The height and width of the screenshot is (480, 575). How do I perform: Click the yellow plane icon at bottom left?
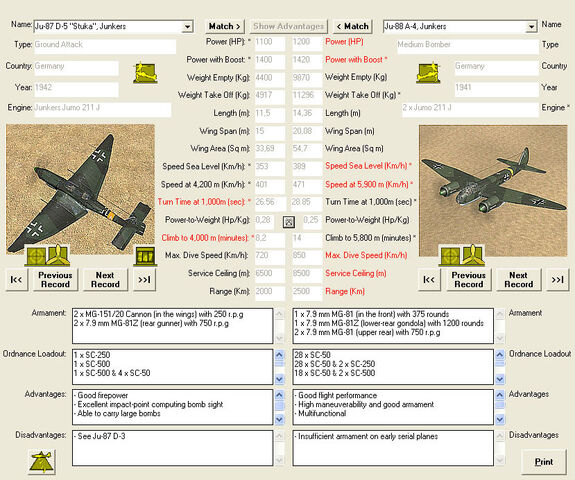(42, 462)
